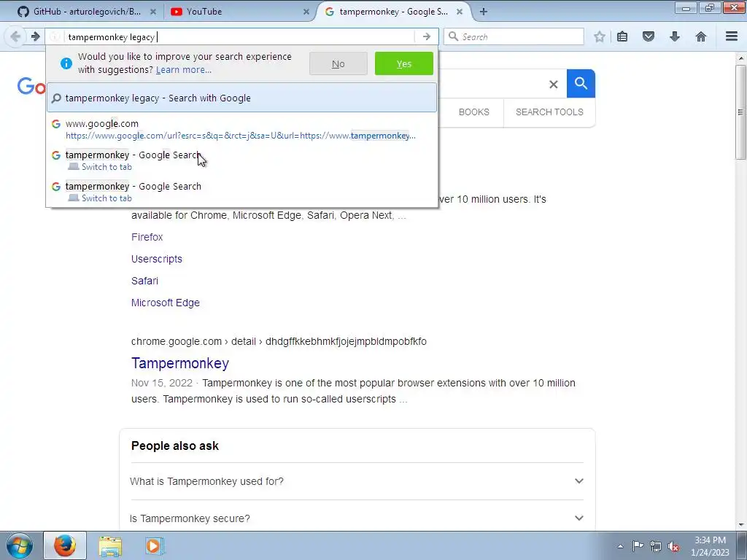Open the Tampermonkey Chrome store result

pos(179,363)
